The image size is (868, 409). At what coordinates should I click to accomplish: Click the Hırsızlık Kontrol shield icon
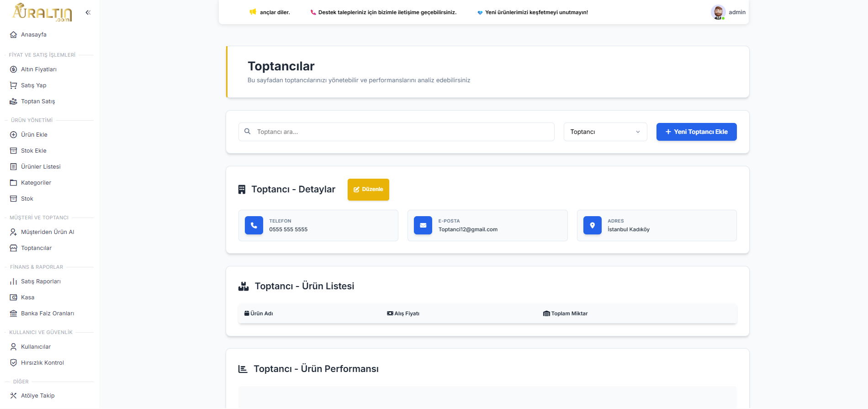pos(14,363)
